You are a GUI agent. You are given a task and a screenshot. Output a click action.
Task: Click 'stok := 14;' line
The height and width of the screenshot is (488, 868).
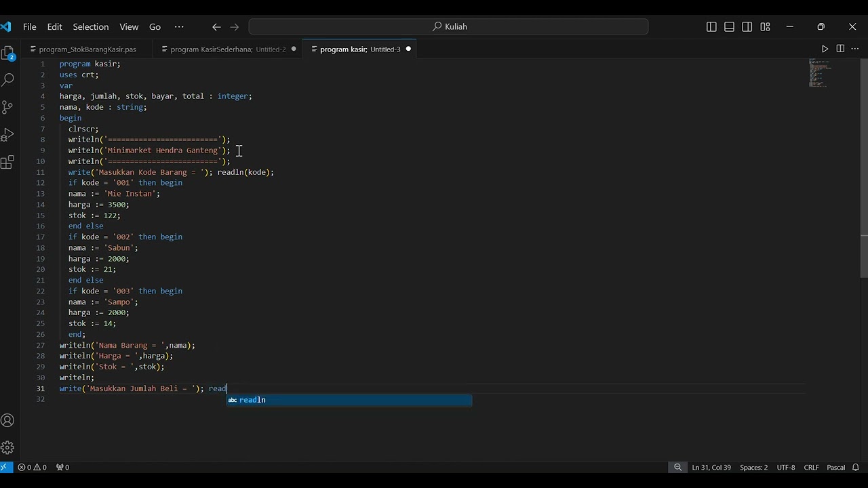(x=92, y=324)
